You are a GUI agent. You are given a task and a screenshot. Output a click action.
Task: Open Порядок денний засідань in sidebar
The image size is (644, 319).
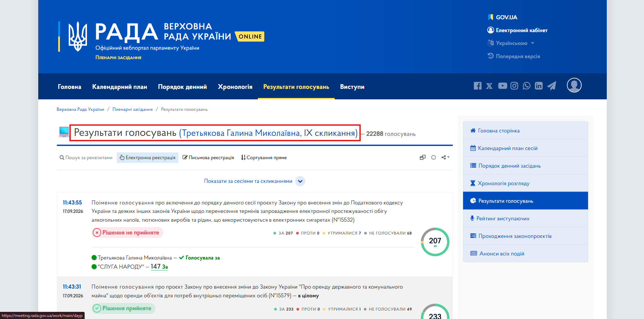point(525,166)
